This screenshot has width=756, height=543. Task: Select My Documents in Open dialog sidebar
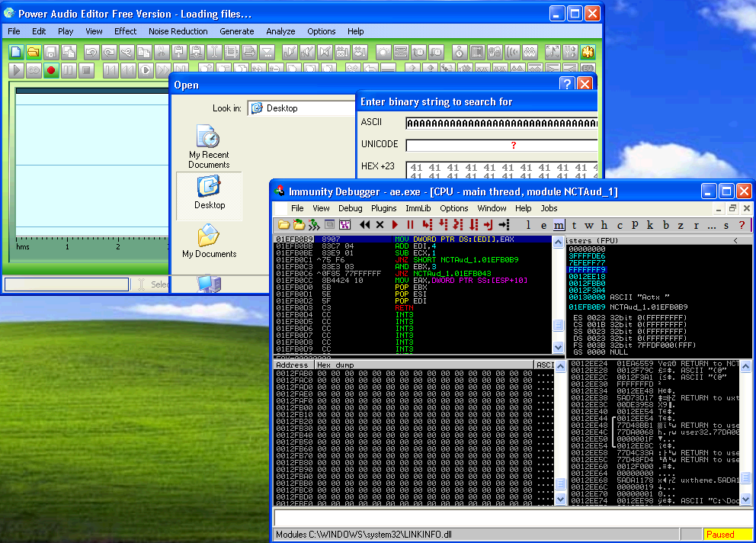click(x=210, y=241)
